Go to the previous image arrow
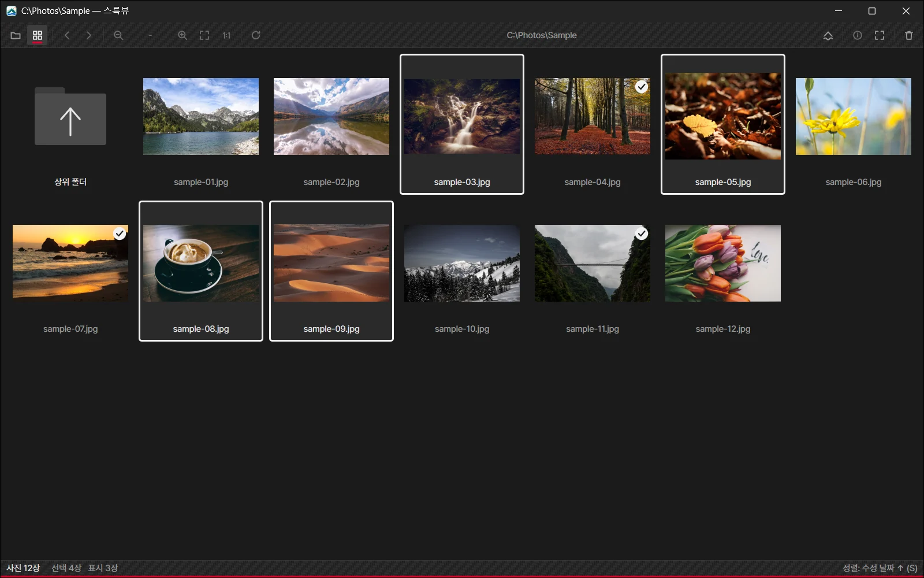Image resolution: width=924 pixels, height=578 pixels. click(67, 35)
